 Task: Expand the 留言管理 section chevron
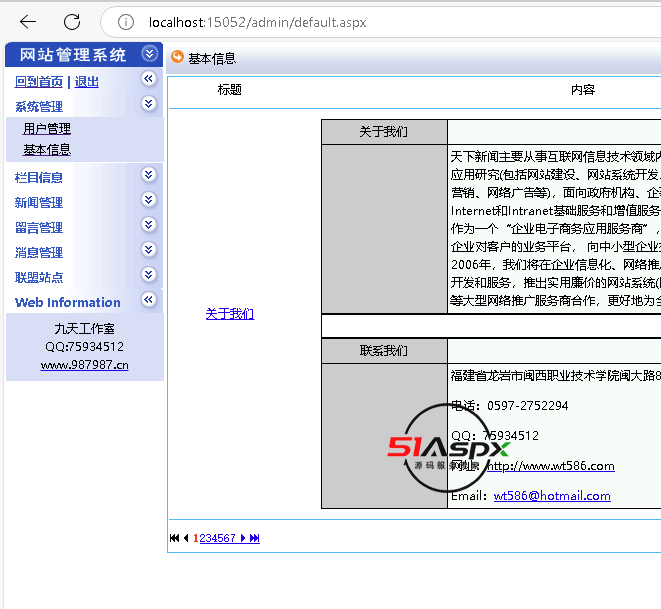tap(149, 225)
